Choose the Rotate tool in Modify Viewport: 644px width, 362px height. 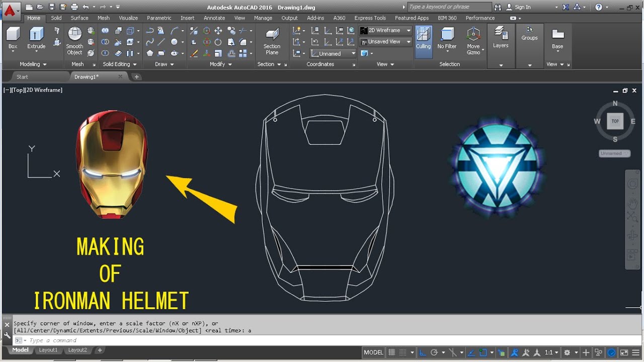click(218, 42)
